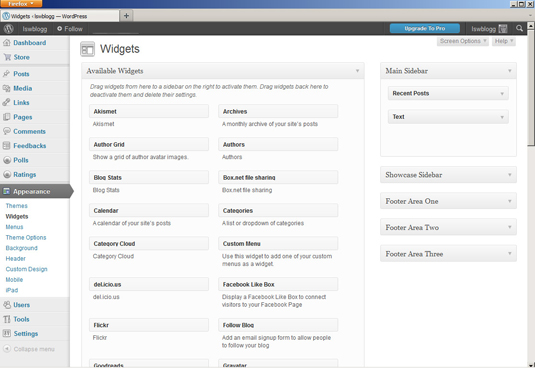Click the Settings icon in sidebar

tap(6, 334)
